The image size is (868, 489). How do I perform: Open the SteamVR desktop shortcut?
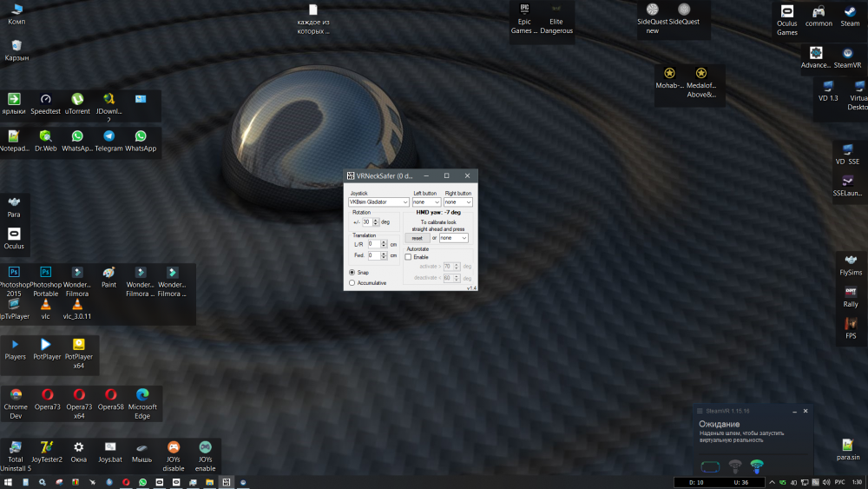pyautogui.click(x=847, y=57)
